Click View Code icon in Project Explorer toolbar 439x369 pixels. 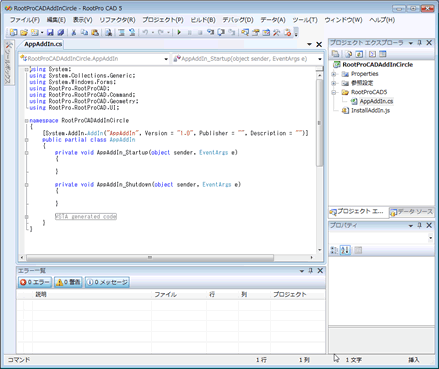372,54
